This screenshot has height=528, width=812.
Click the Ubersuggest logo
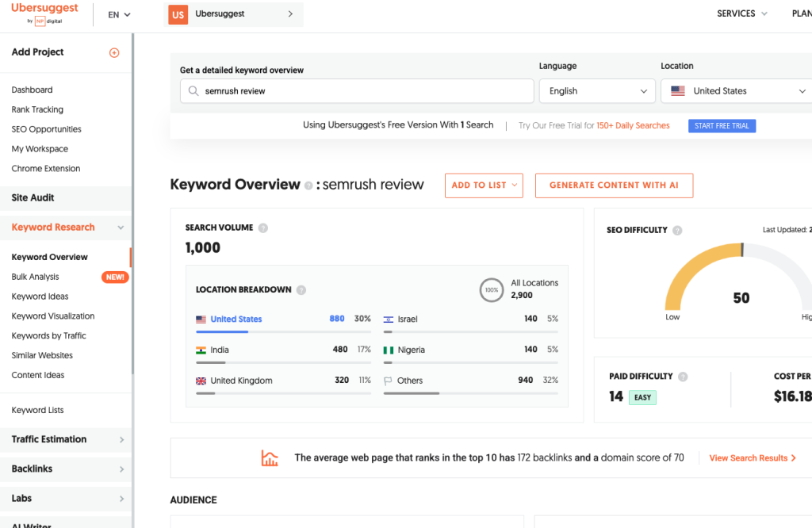pos(44,13)
